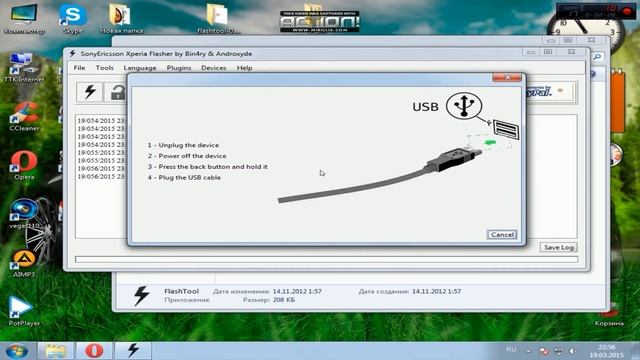Screen dimensions: 640x360
Task: Click the search magnifier in Explorer window
Action: (597, 57)
